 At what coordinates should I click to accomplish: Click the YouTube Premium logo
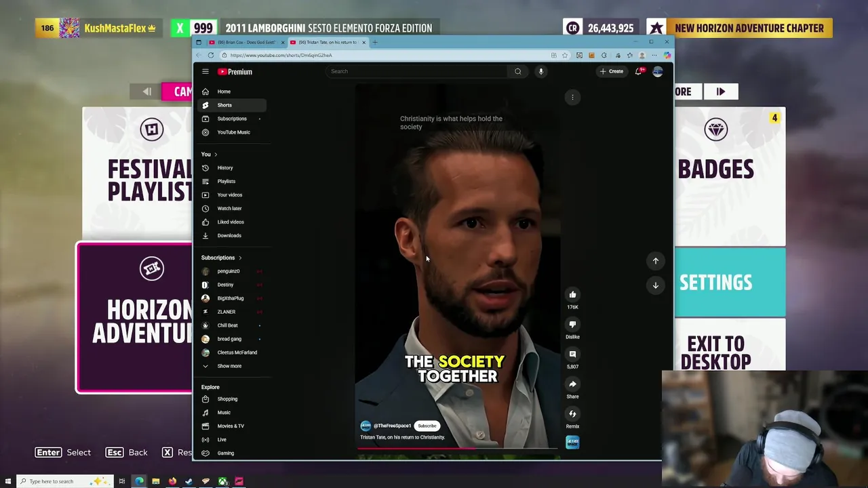tap(235, 71)
